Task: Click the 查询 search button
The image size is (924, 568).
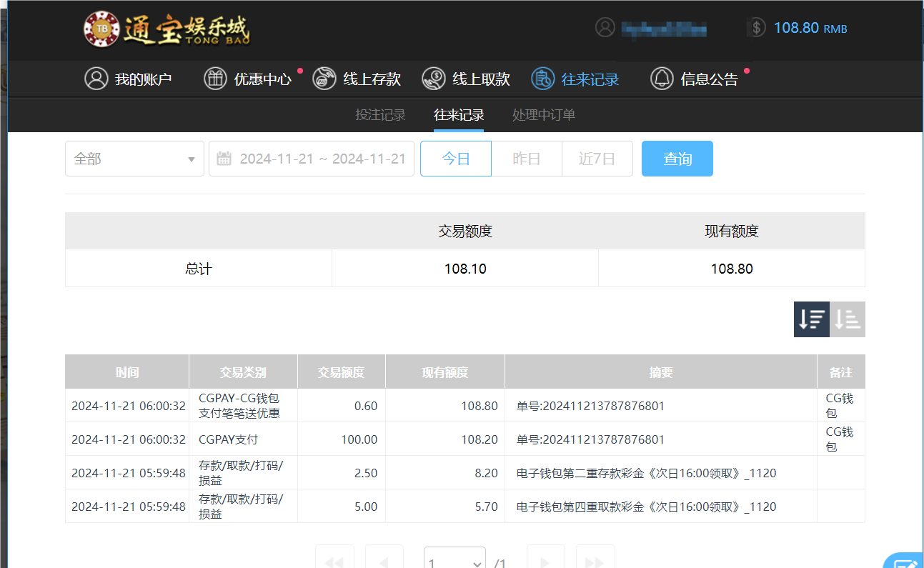Action: click(677, 159)
